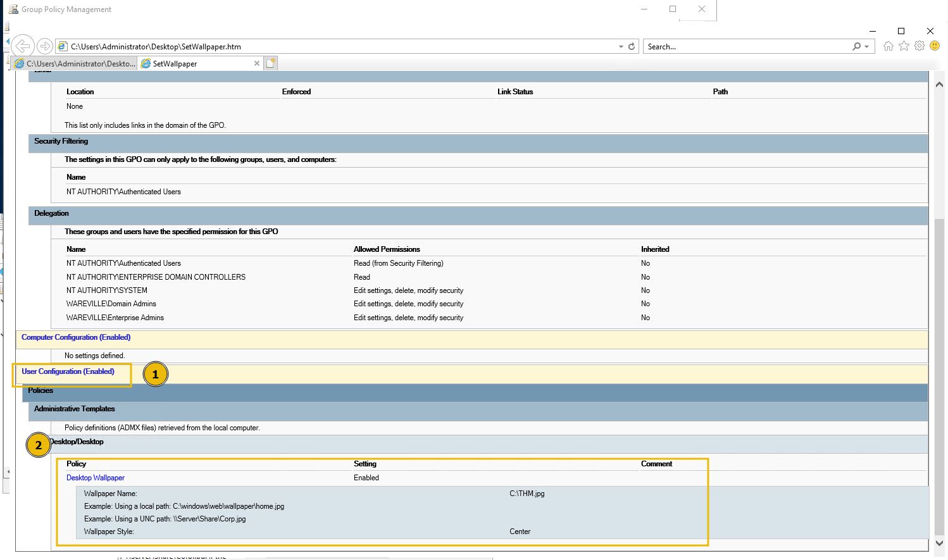Open the Desktop Wallpaper policy link
Screen dimensions: 948x560
pos(95,478)
